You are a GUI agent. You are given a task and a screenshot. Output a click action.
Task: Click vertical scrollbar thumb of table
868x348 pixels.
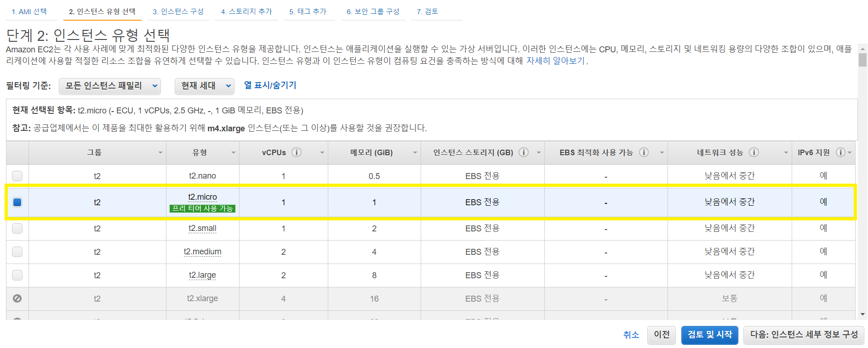click(x=862, y=60)
